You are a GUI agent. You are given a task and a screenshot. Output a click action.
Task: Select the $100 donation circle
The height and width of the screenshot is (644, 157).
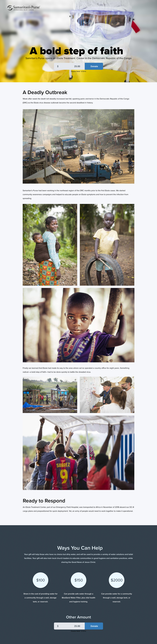(40, 580)
